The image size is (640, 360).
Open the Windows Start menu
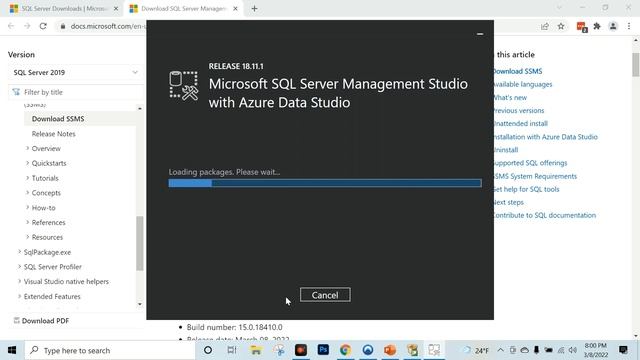pyautogui.click(x=12, y=350)
